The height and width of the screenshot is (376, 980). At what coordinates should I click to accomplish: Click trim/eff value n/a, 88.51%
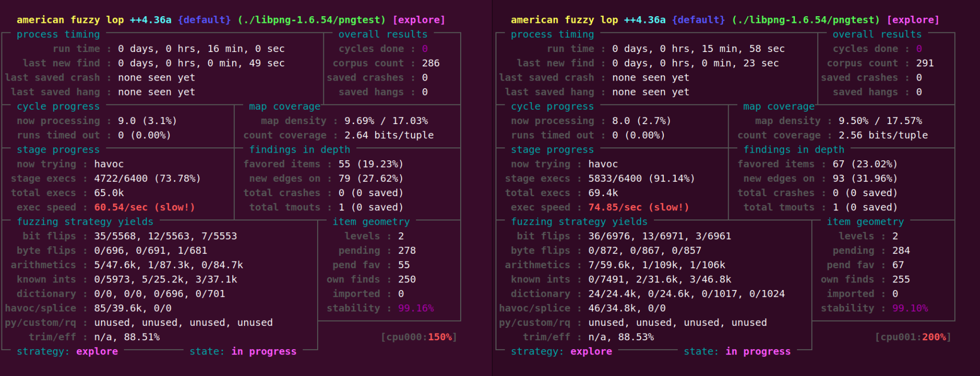127,337
